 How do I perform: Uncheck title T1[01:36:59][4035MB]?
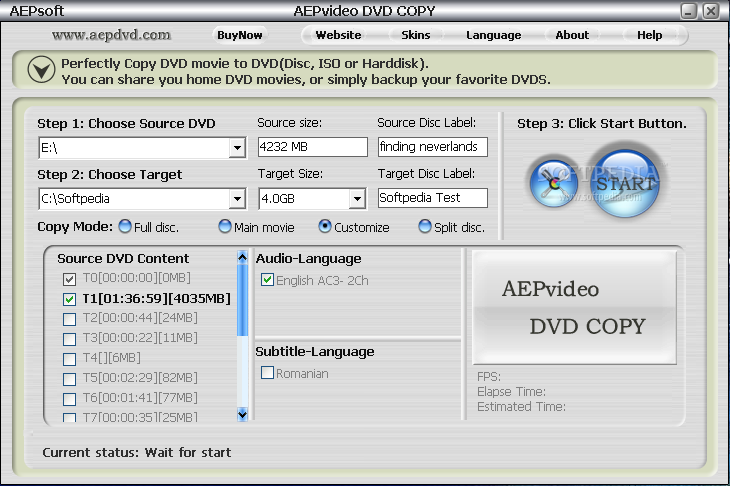point(69,299)
